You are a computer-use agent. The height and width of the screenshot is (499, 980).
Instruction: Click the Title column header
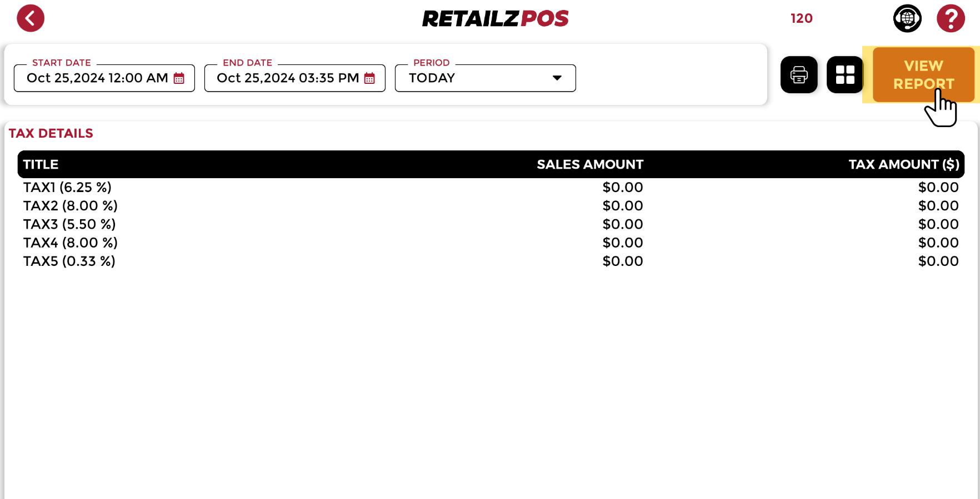point(41,164)
